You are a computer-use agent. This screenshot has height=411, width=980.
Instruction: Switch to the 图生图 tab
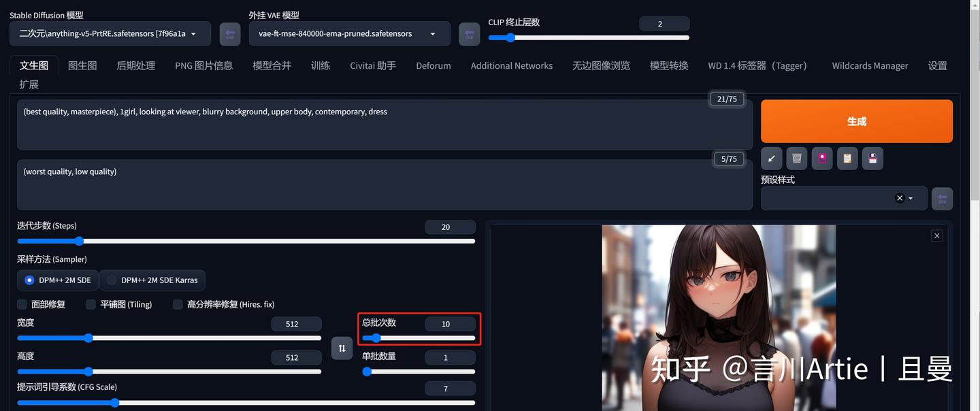[82, 65]
